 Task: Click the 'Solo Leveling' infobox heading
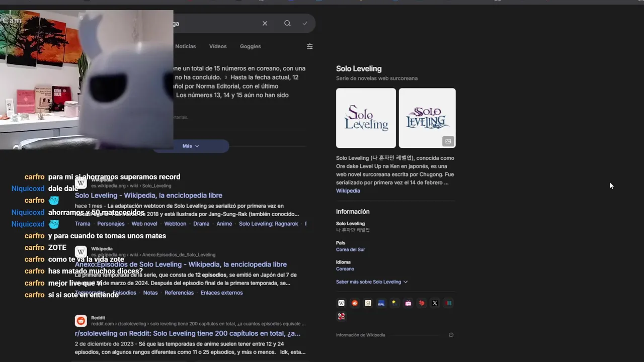click(x=359, y=69)
